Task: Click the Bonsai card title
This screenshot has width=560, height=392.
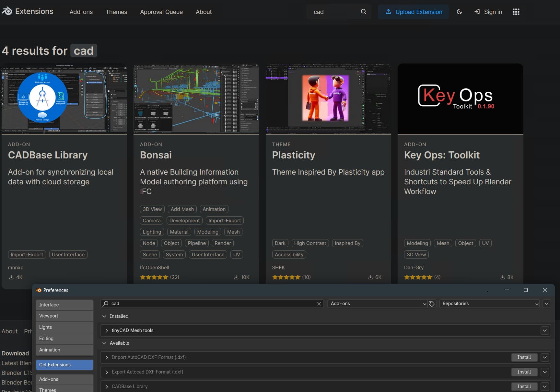Action: point(156,155)
